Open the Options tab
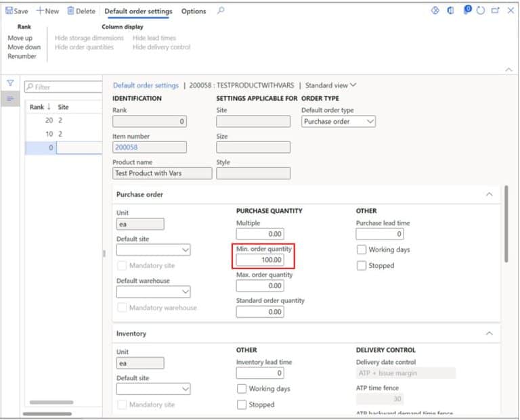Image resolution: width=520 pixels, height=420 pixels. point(194,11)
